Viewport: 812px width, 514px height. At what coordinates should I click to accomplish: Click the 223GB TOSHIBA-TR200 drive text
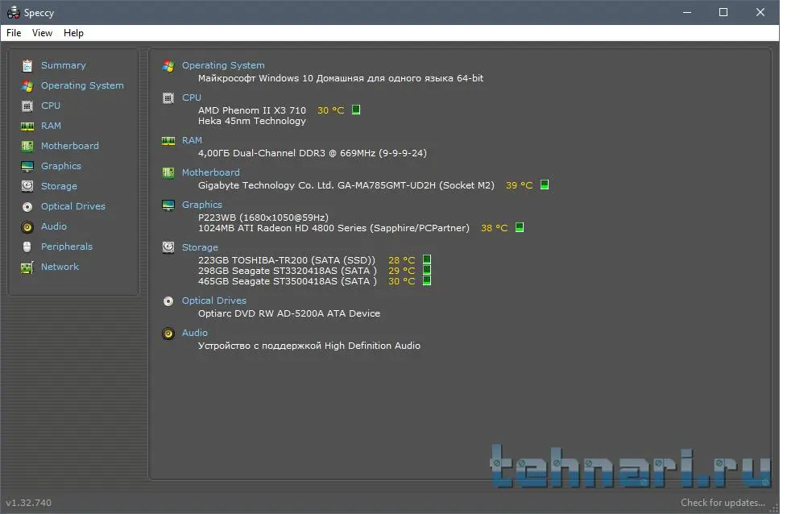pyautogui.click(x=287, y=260)
